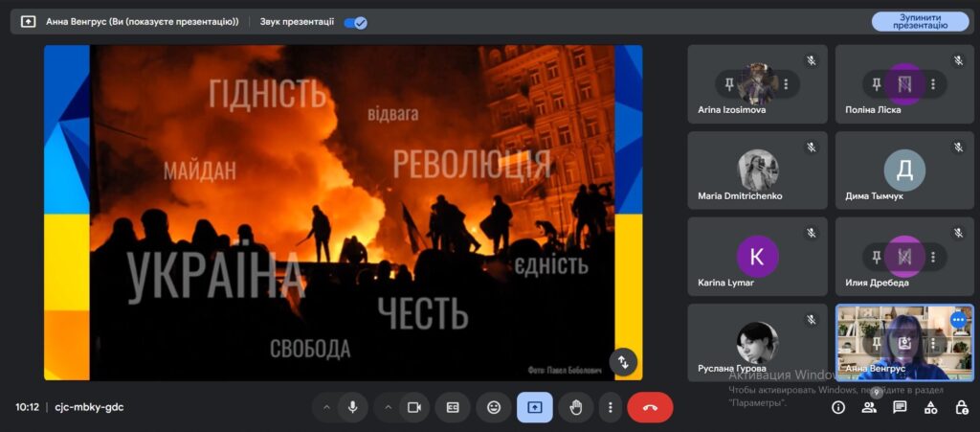The image size is (980, 432).
Task: Click the clock time 10:12
Action: pyautogui.click(x=27, y=408)
